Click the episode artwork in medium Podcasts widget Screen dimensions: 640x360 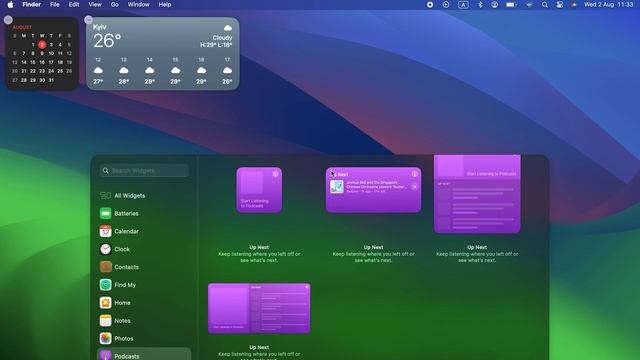[337, 187]
